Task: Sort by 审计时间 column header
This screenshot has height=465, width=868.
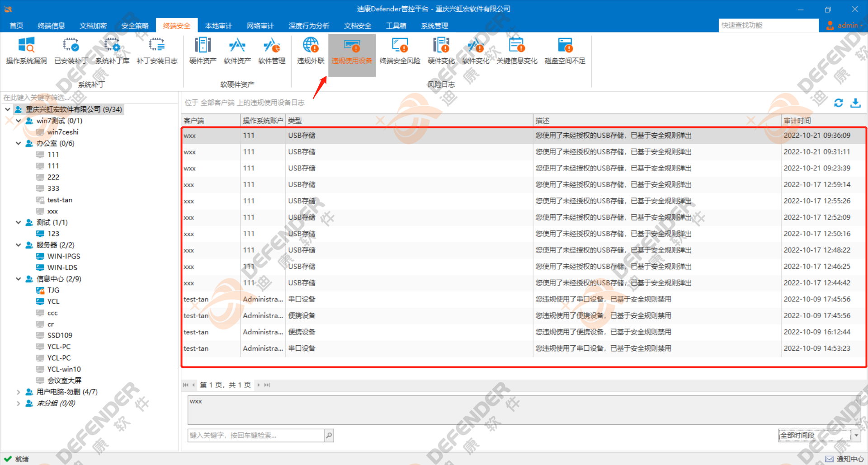Action: [824, 121]
